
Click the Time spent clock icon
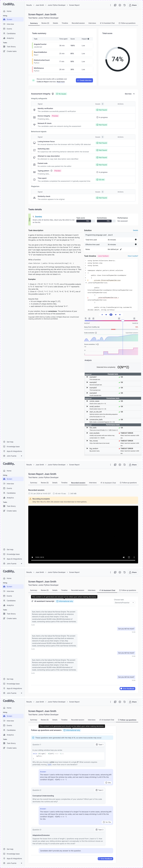pyautogui.click(x=34, y=180)
